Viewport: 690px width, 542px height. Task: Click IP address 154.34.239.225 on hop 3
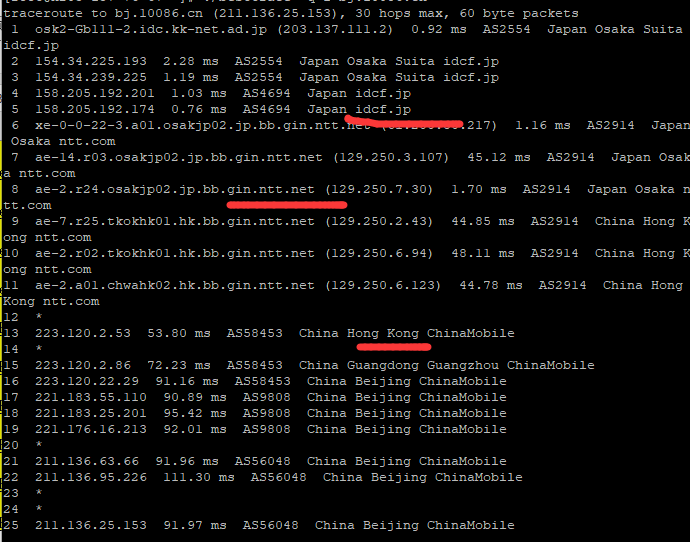91,77
